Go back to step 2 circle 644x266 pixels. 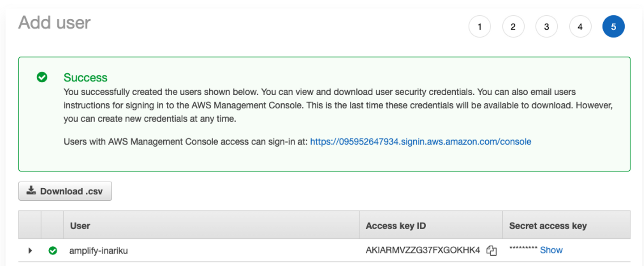(513, 27)
